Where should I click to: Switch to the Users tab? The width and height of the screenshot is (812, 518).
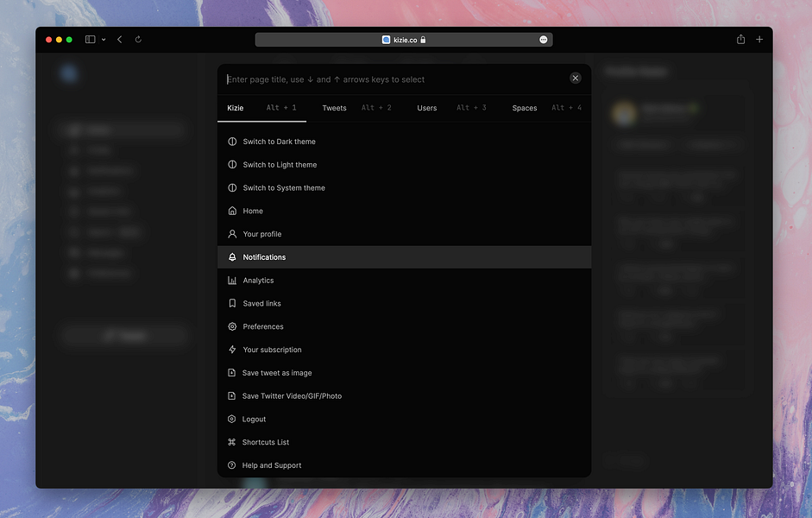427,108
